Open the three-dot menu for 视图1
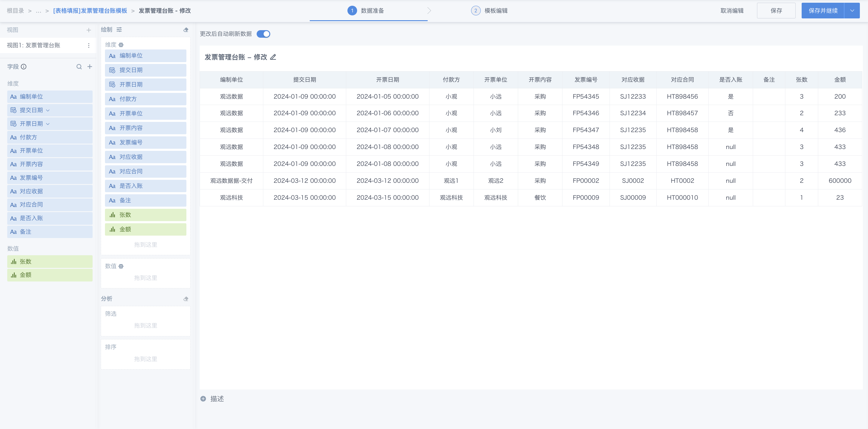The image size is (868, 429). [x=89, y=46]
